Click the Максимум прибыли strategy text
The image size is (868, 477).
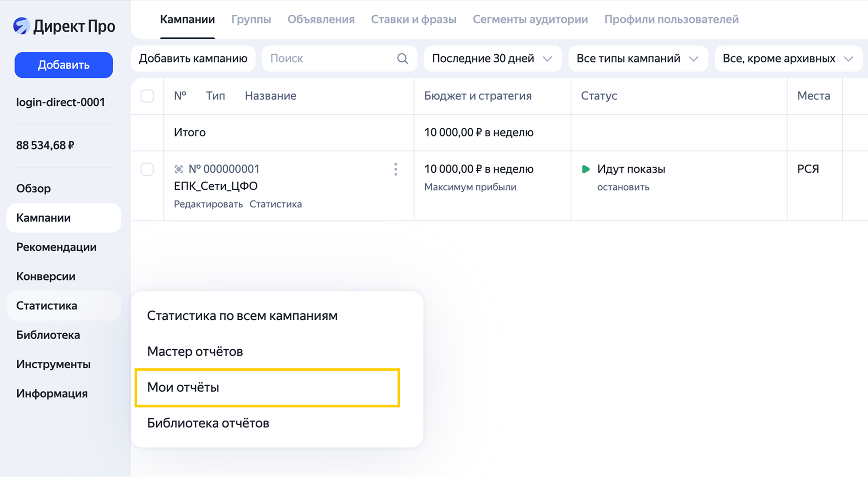pos(470,187)
